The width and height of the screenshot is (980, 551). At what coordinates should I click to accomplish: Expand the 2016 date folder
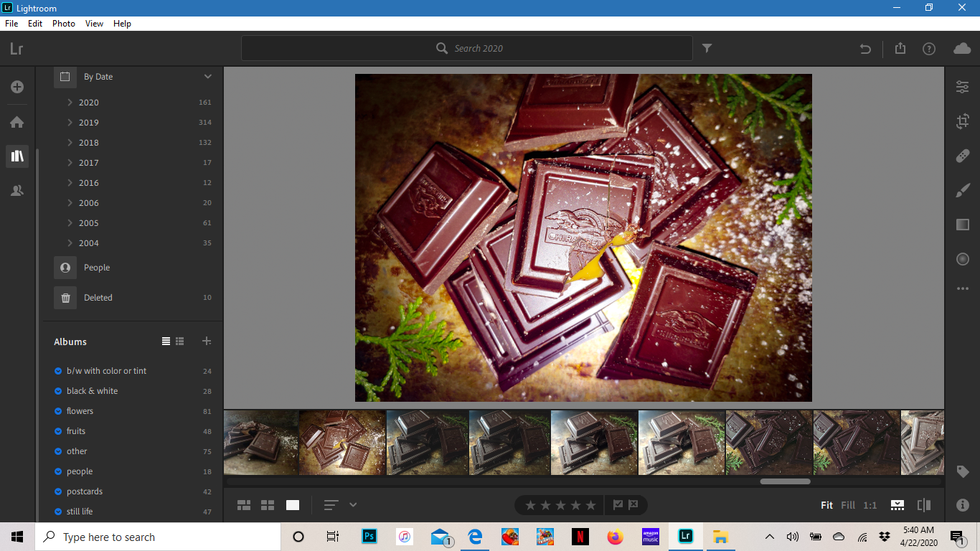(x=70, y=183)
